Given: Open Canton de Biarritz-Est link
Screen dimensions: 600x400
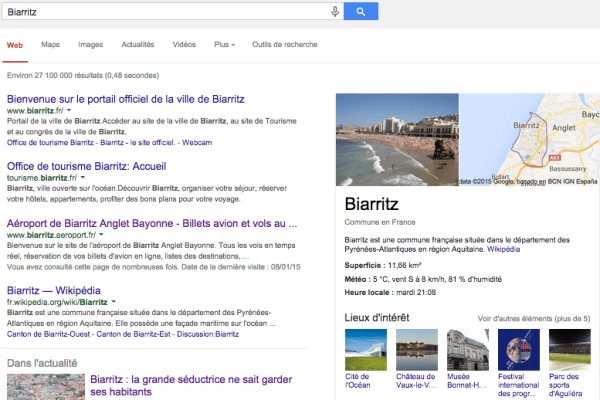Looking at the screenshot, I should [x=133, y=334].
